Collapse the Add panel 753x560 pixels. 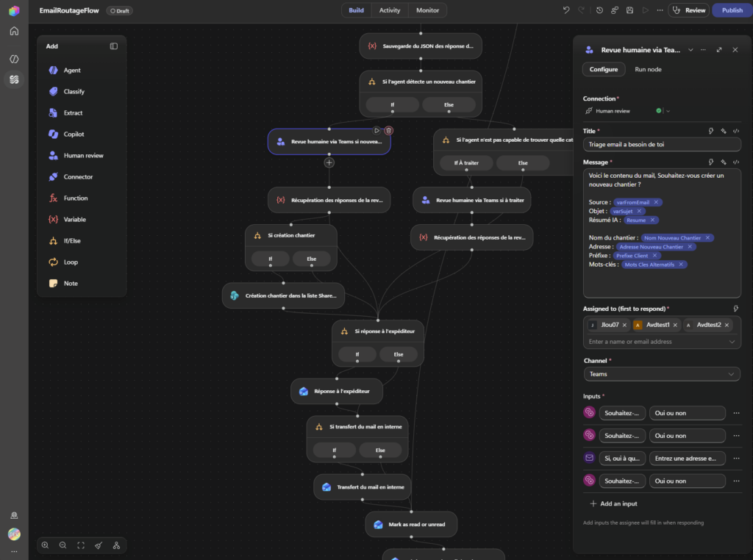[114, 46]
